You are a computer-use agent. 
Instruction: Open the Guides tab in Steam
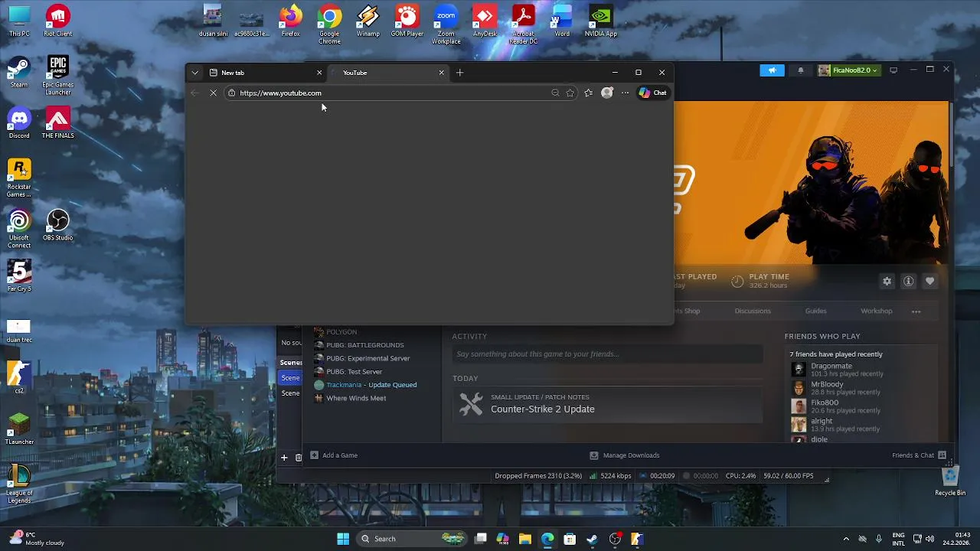(x=815, y=311)
